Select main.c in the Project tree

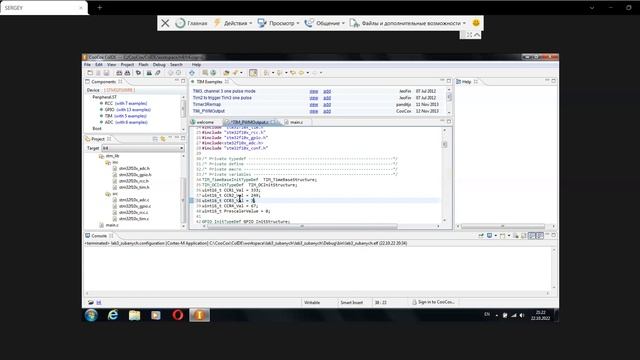coord(109,225)
